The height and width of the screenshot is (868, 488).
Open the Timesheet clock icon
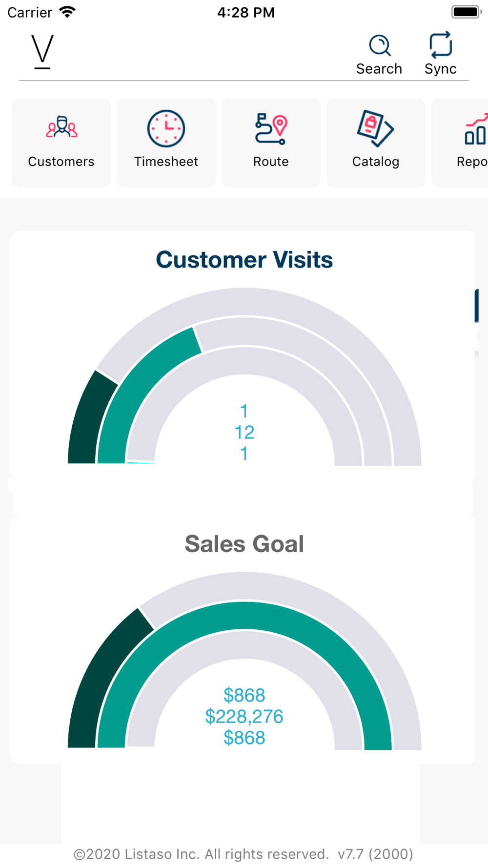pos(166,129)
